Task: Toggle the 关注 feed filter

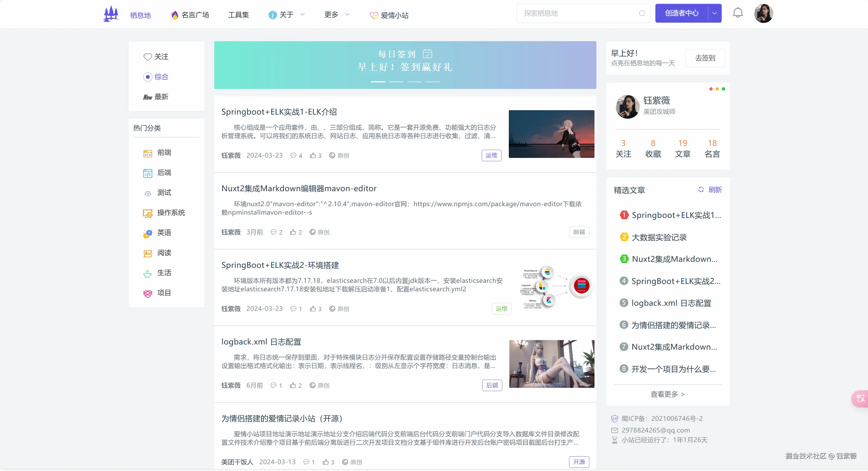Action: (x=148, y=56)
